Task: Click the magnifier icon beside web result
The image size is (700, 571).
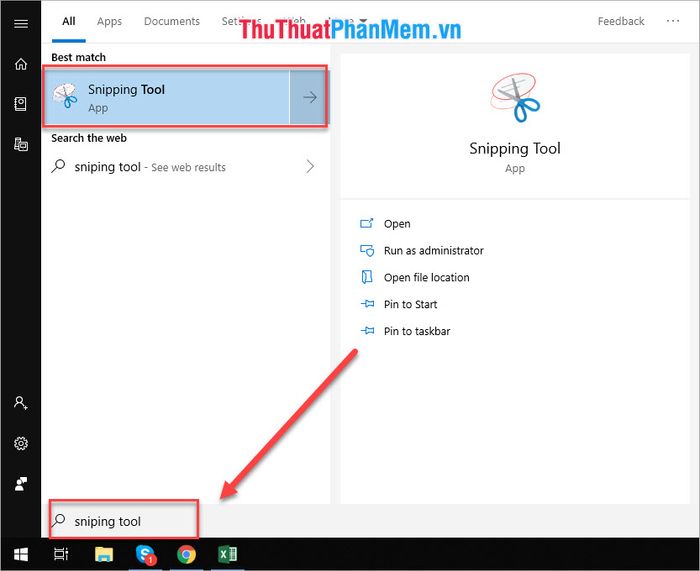Action: point(58,166)
